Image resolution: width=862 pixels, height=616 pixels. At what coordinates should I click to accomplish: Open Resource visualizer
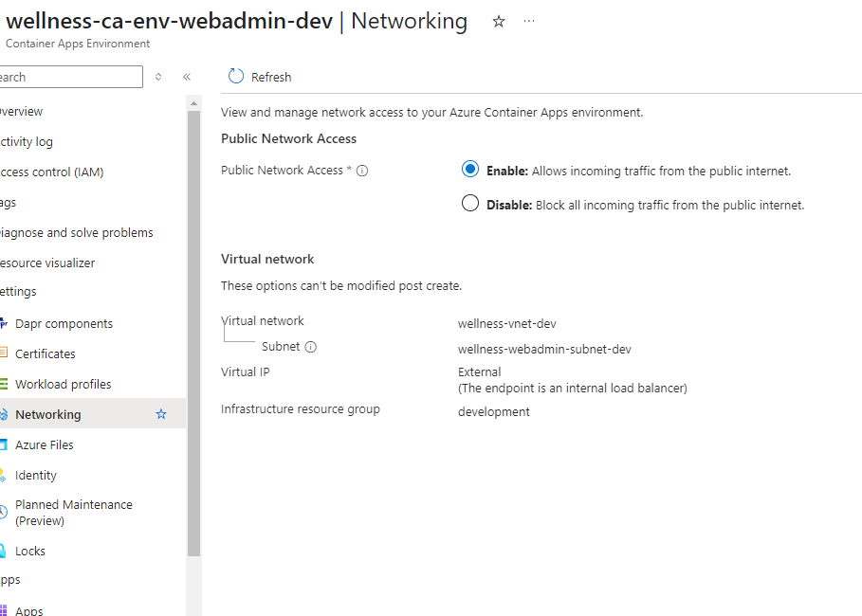(x=47, y=263)
